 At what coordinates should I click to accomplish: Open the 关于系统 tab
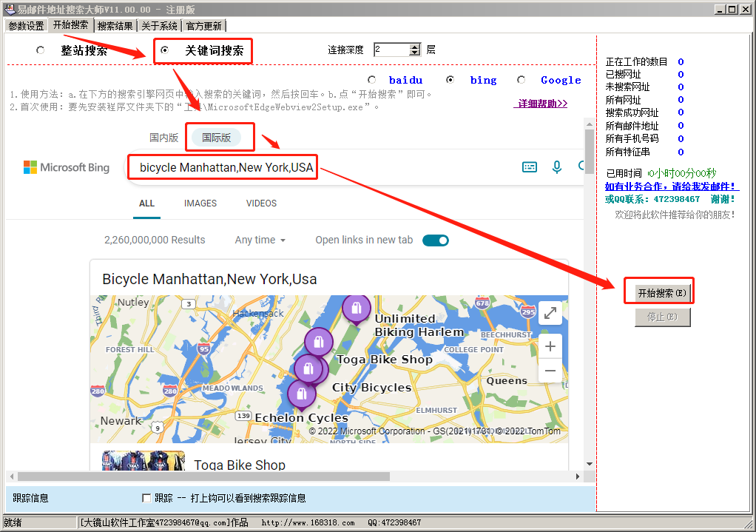click(160, 26)
